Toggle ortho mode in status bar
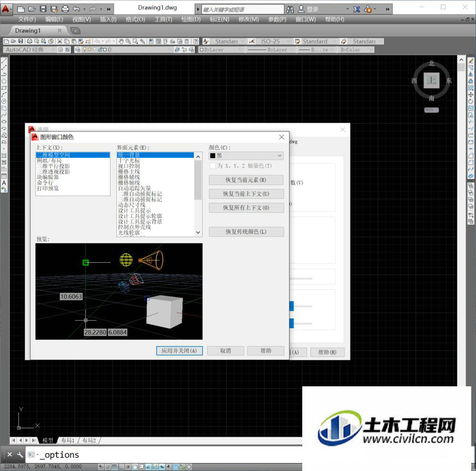 pos(121,467)
